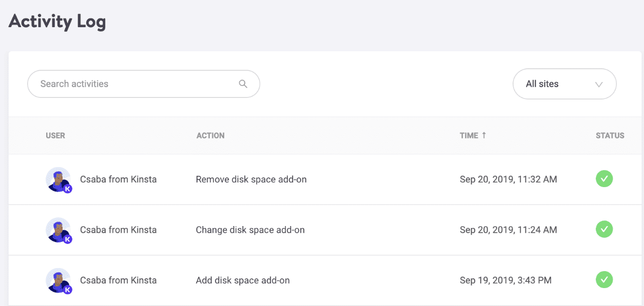Click Csaba from Kinsta in the Change disk space row
The height and width of the screenshot is (306, 644).
click(119, 230)
